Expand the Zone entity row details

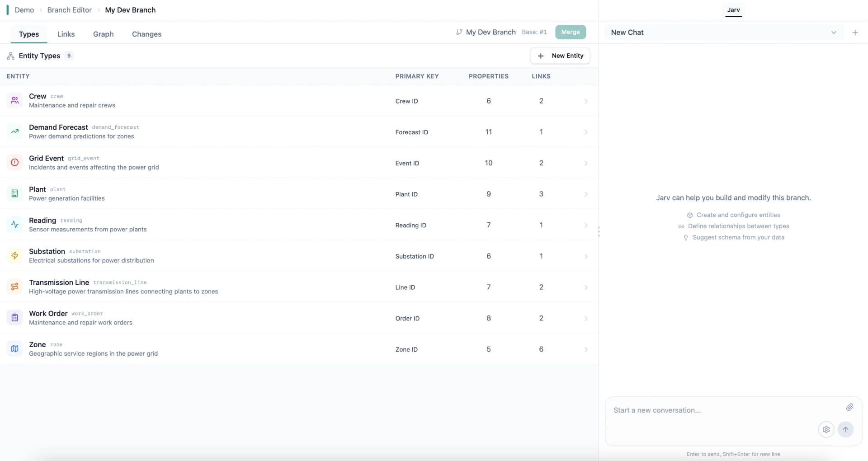586,349
